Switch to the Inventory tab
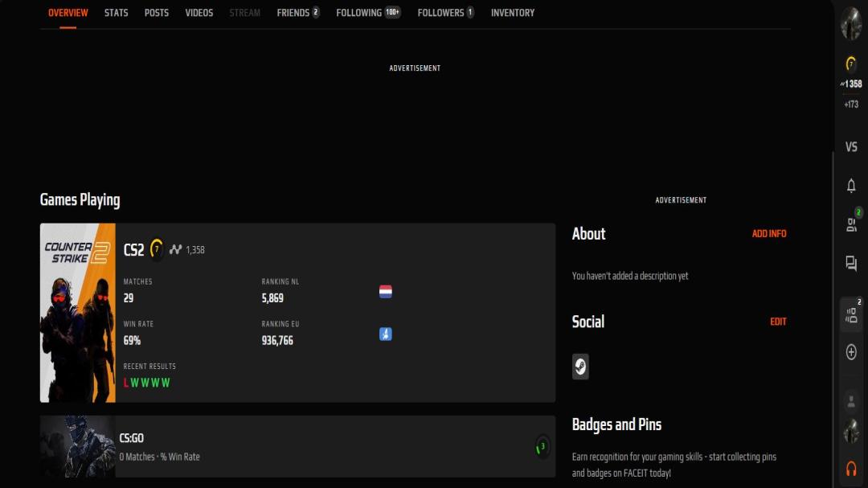 513,13
